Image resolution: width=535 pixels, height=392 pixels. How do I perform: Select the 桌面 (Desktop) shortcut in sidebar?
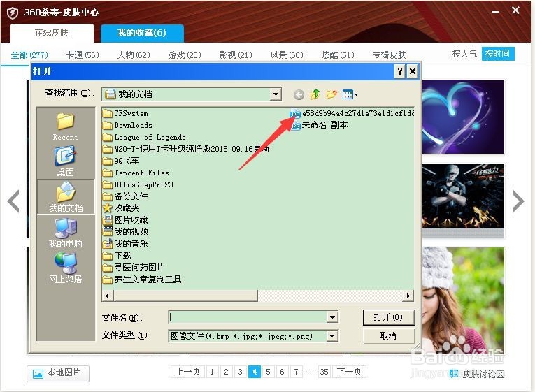65,161
